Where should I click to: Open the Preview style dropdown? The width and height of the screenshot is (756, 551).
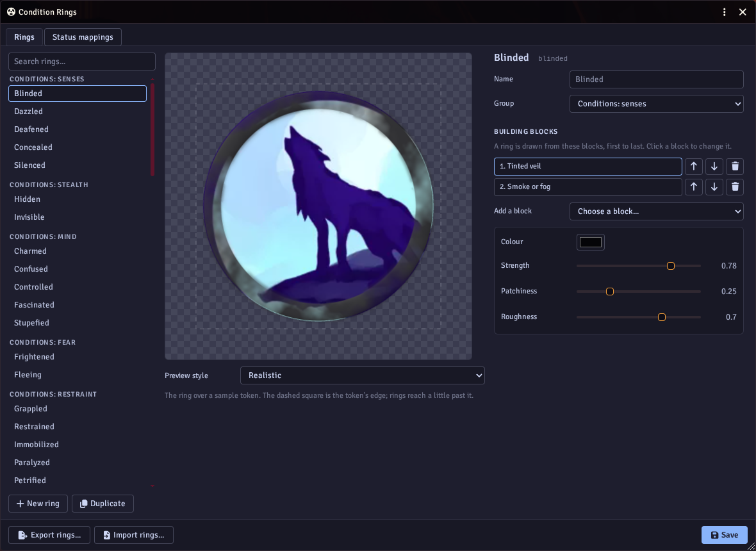coord(362,375)
